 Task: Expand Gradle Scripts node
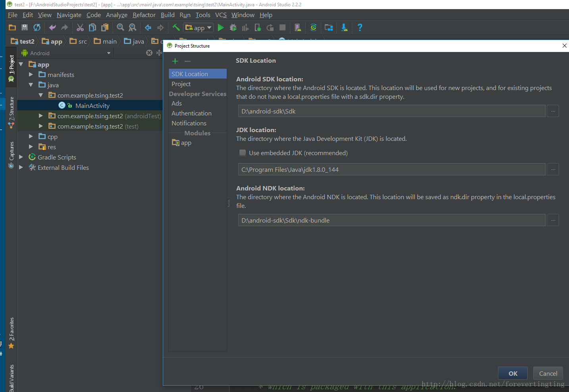[21, 157]
